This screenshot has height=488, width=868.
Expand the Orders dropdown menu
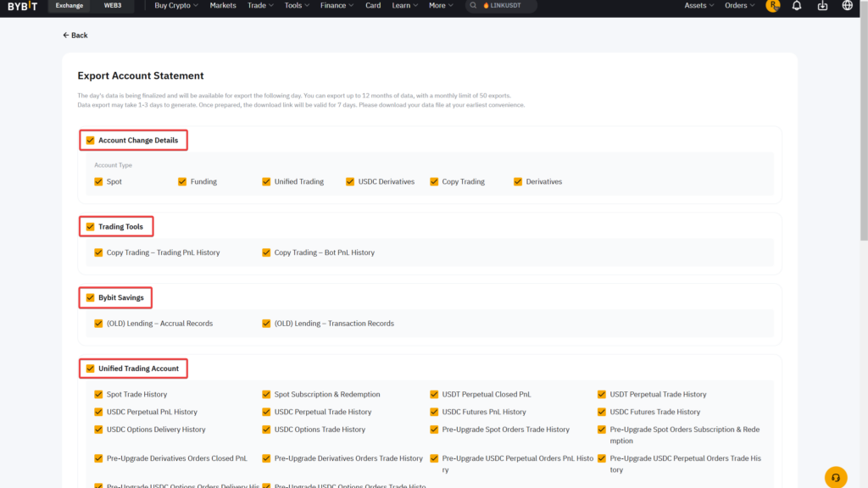(x=739, y=6)
